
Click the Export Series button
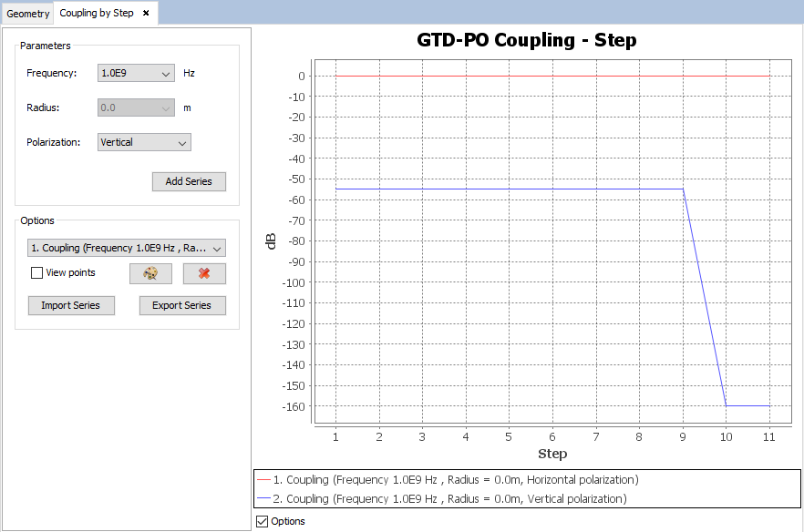pos(182,305)
